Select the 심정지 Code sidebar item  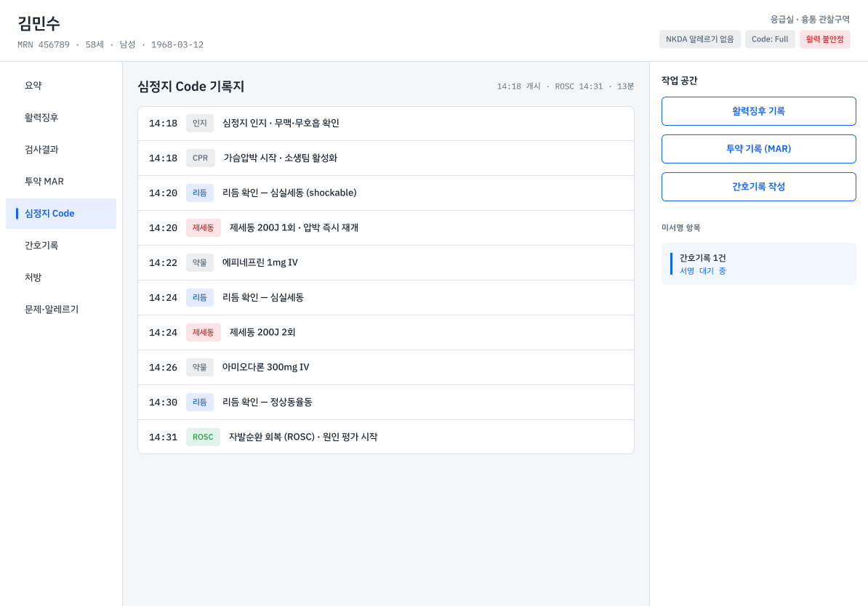tap(61, 214)
